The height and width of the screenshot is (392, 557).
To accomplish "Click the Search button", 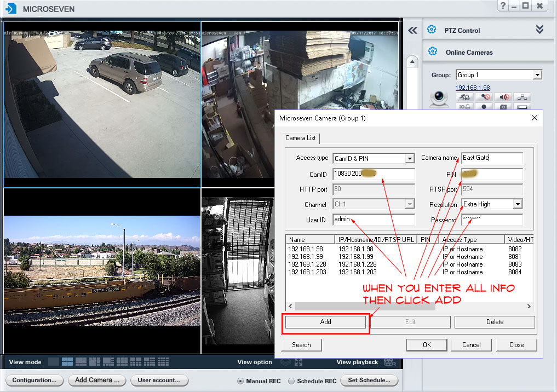I will (301, 345).
